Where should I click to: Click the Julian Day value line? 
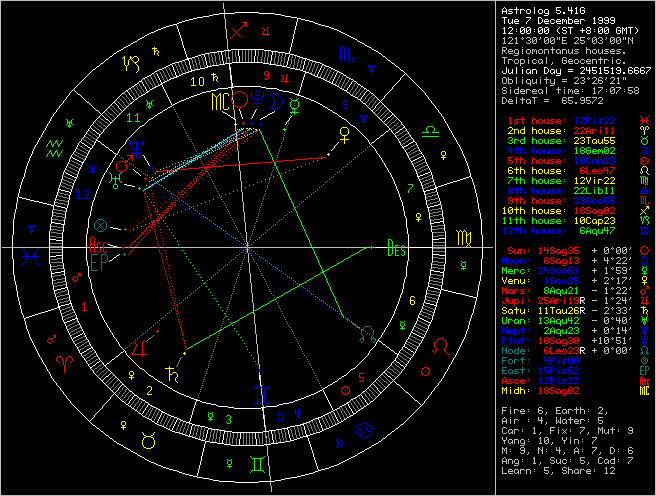(x=575, y=70)
